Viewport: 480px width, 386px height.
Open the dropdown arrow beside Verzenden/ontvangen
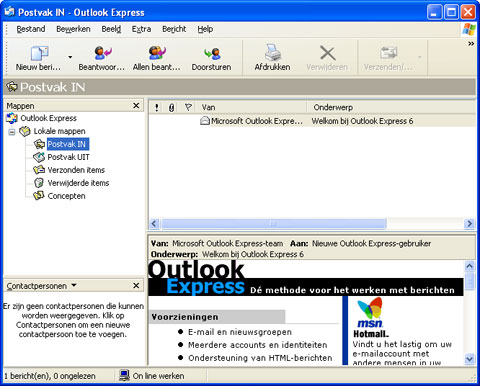click(x=420, y=57)
